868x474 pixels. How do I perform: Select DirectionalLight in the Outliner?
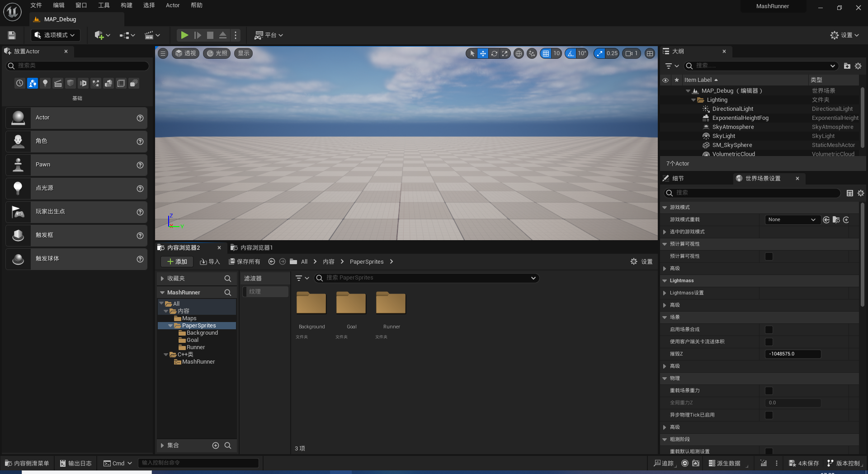click(732, 109)
